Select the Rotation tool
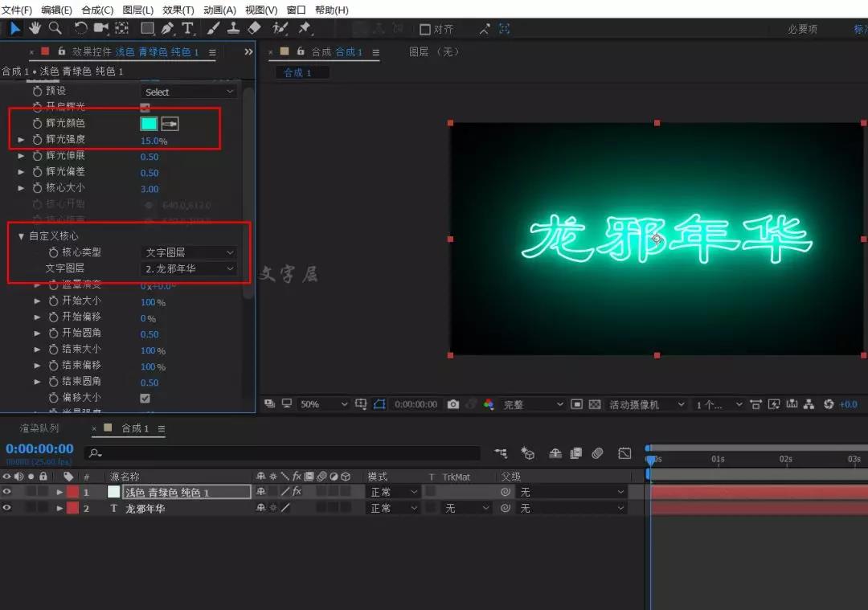This screenshot has width=868, height=610. (x=81, y=28)
